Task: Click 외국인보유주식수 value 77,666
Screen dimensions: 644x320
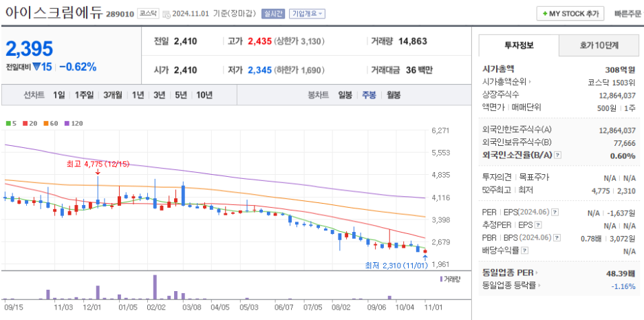Action: [x=625, y=143]
